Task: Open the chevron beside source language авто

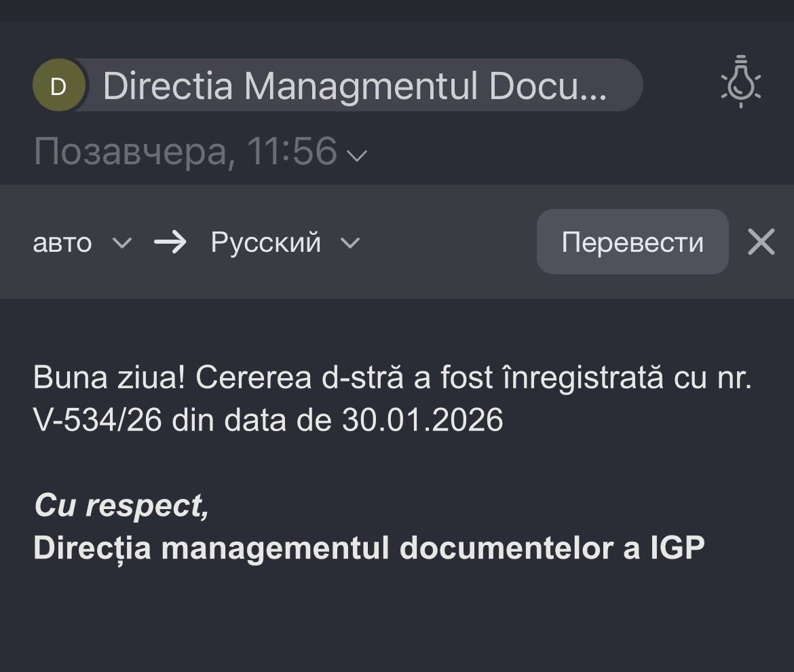Action: (x=121, y=242)
